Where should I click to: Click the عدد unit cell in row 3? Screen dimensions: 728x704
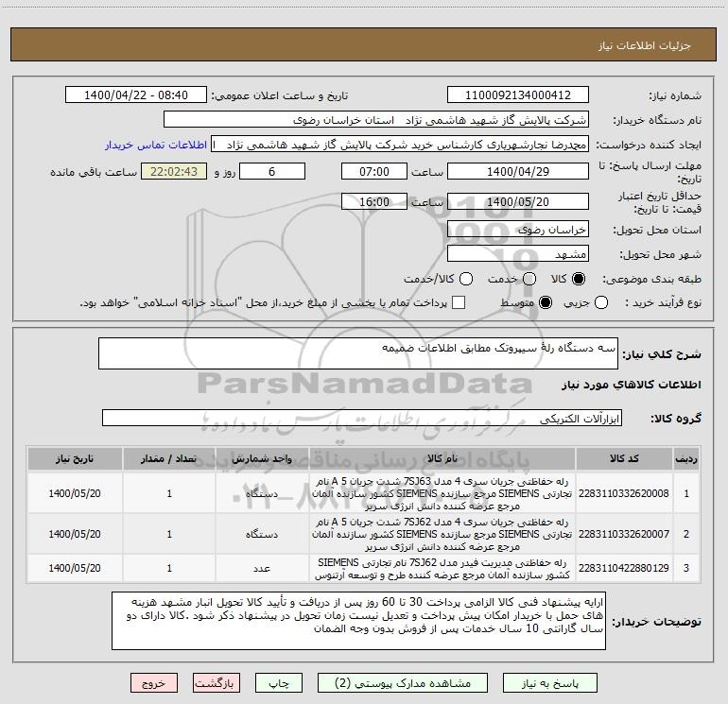click(262, 569)
